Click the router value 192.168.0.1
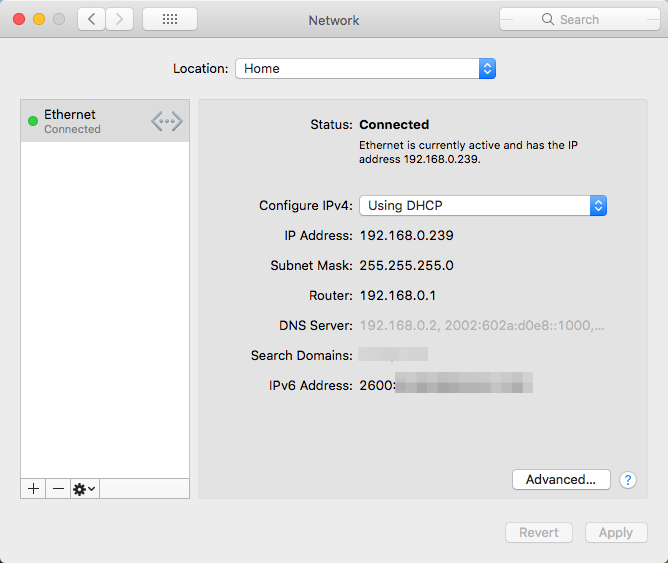Image resolution: width=668 pixels, height=563 pixels. [397, 296]
